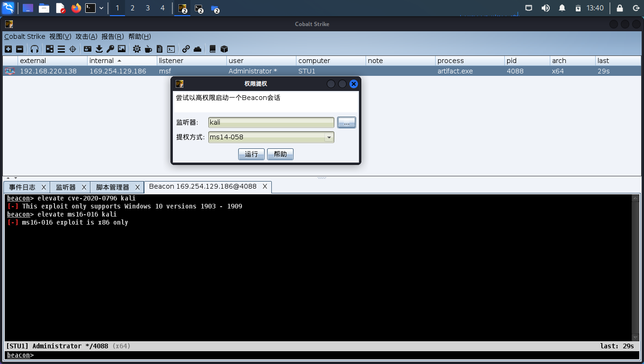
Task: Select the Beacon 169.254.129.186@4088 tab
Action: point(203,186)
